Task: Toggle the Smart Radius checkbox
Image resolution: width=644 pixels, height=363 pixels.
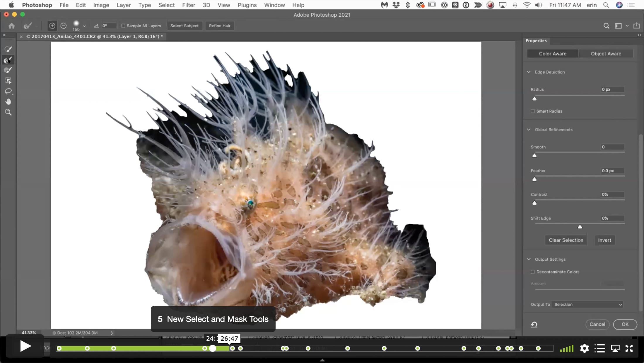Action: point(533,111)
